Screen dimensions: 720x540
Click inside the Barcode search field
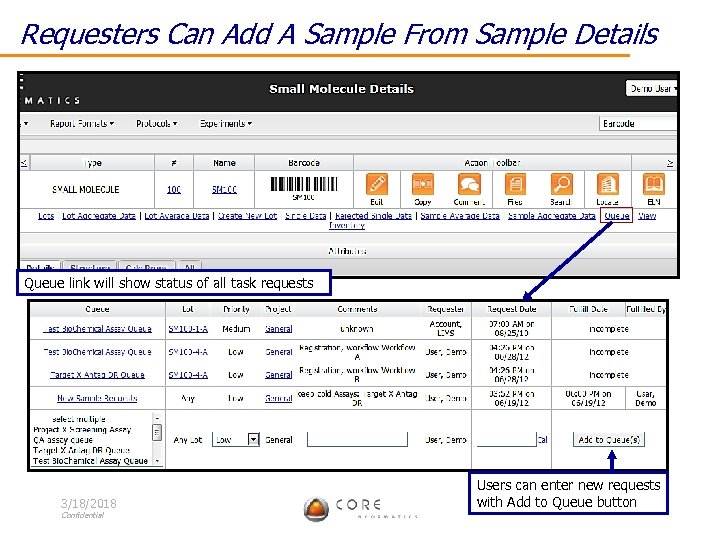coord(637,124)
